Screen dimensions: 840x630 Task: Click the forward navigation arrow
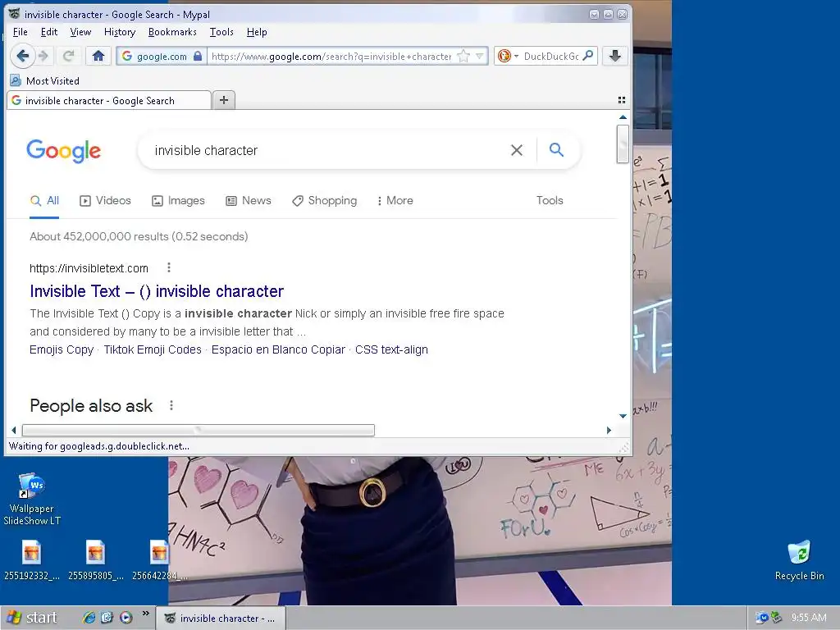click(44, 56)
